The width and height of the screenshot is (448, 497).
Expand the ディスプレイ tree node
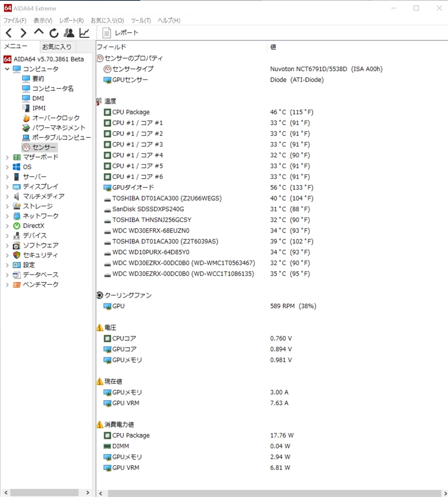pos(7,187)
